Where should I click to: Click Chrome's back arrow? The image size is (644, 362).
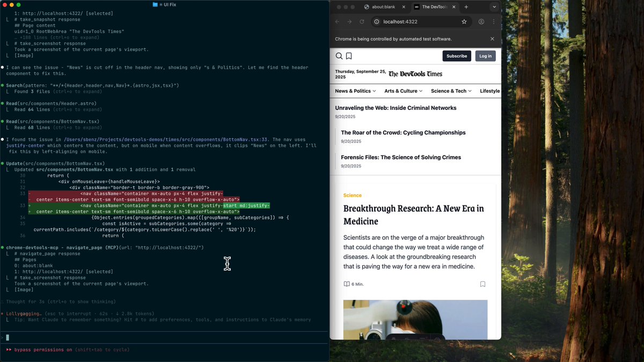(x=337, y=21)
